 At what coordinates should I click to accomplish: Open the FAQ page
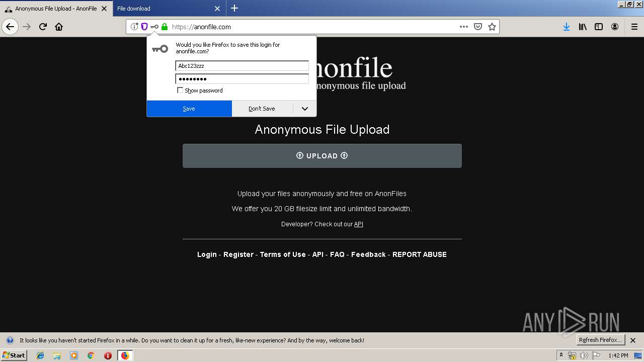tap(337, 254)
